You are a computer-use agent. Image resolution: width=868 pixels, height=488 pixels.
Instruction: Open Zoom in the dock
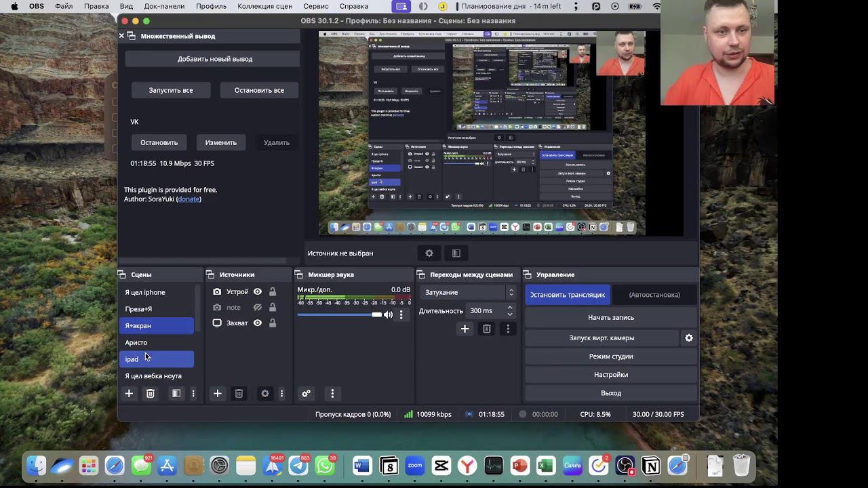[x=414, y=466]
